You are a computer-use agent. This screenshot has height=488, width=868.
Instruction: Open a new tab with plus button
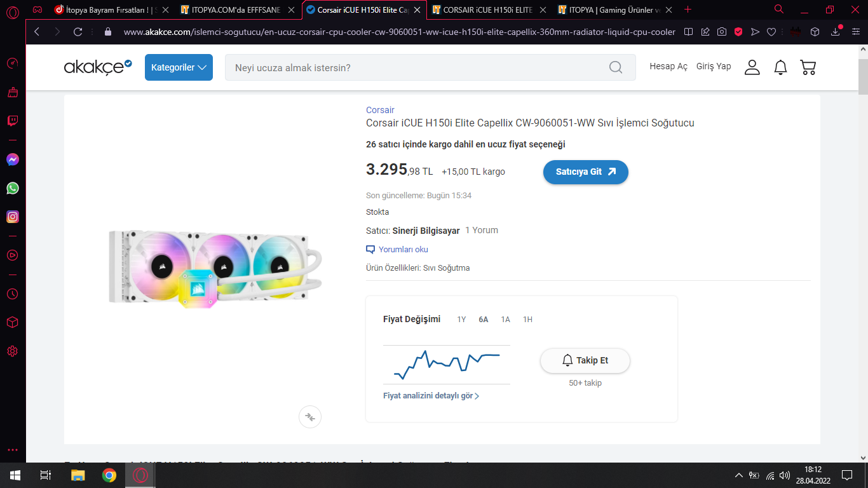688,10
